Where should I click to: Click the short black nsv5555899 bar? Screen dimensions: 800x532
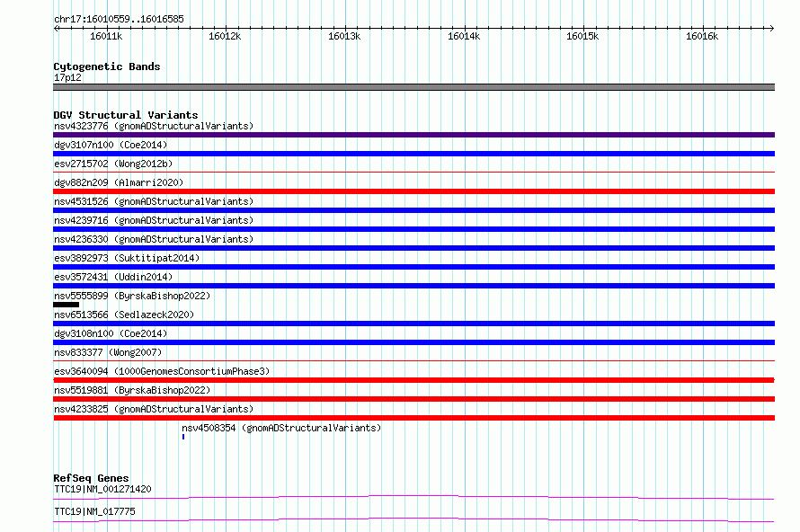click(66, 305)
